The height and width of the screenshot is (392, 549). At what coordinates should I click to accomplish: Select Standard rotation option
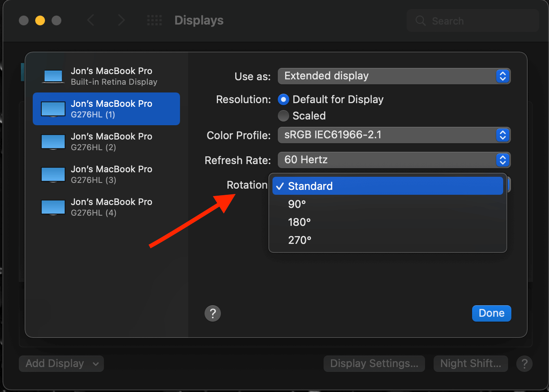pos(387,186)
